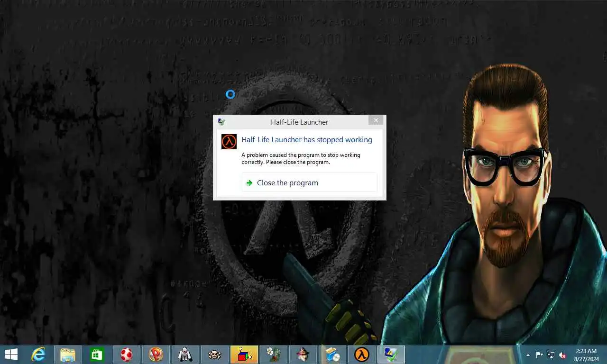Click the white robot figure taskbar icon
The width and height of the screenshot is (607, 364).
185,354
